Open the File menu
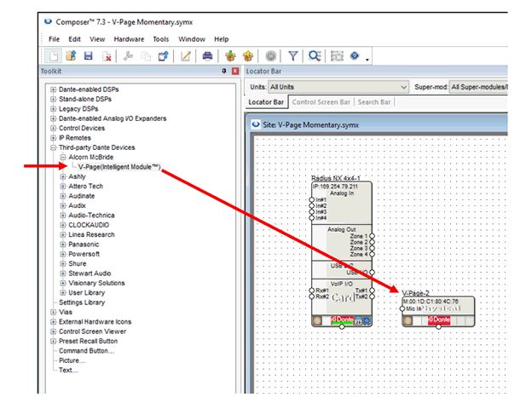 54,39
